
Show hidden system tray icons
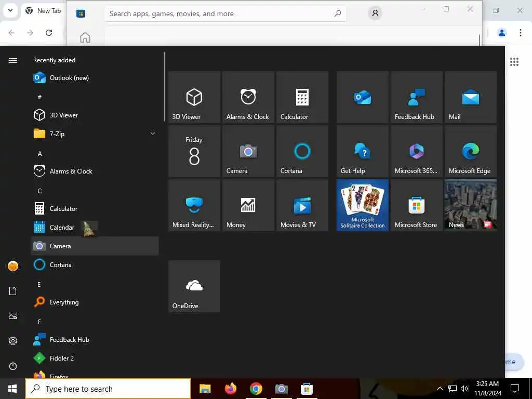tap(440, 389)
